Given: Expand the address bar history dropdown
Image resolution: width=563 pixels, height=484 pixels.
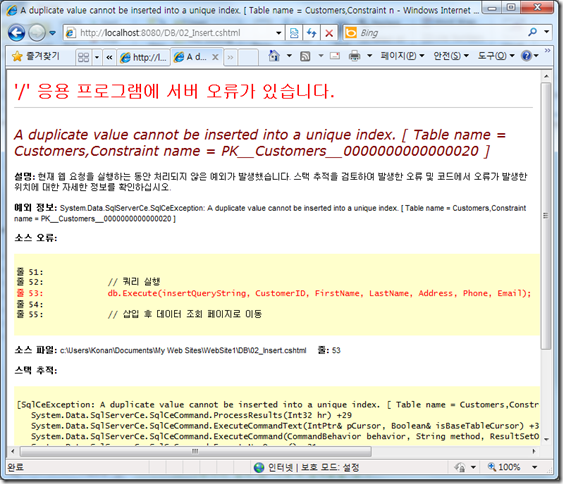Looking at the screenshot, I should [x=279, y=33].
